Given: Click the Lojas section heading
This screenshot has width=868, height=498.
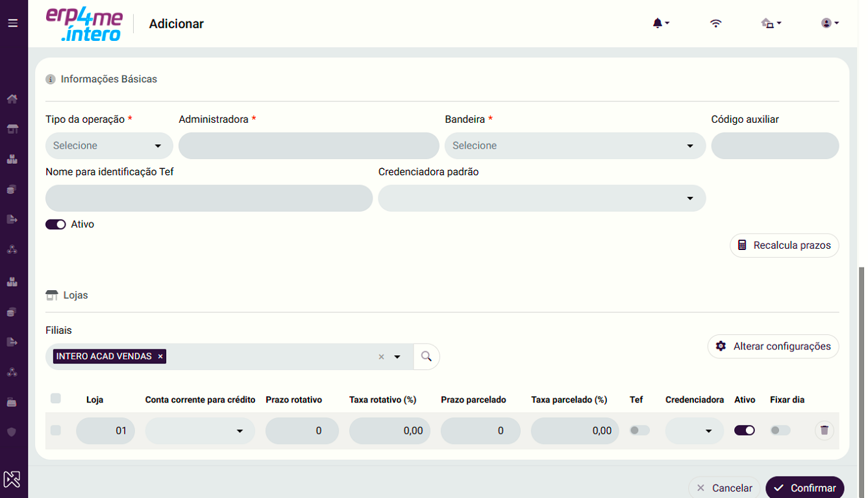Looking at the screenshot, I should pyautogui.click(x=75, y=295).
